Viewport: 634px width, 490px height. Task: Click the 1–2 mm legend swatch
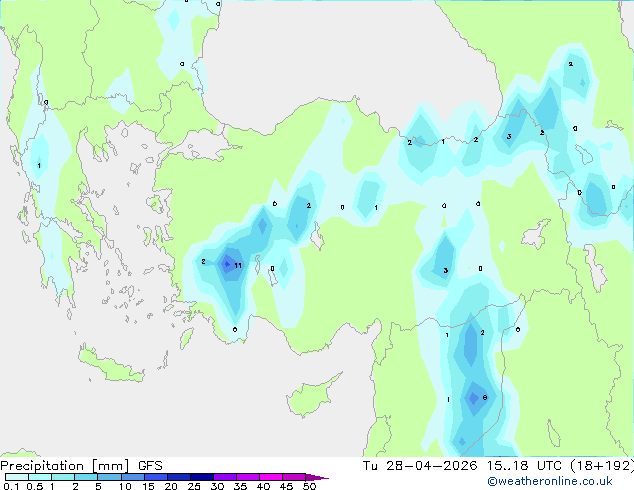pos(63,477)
